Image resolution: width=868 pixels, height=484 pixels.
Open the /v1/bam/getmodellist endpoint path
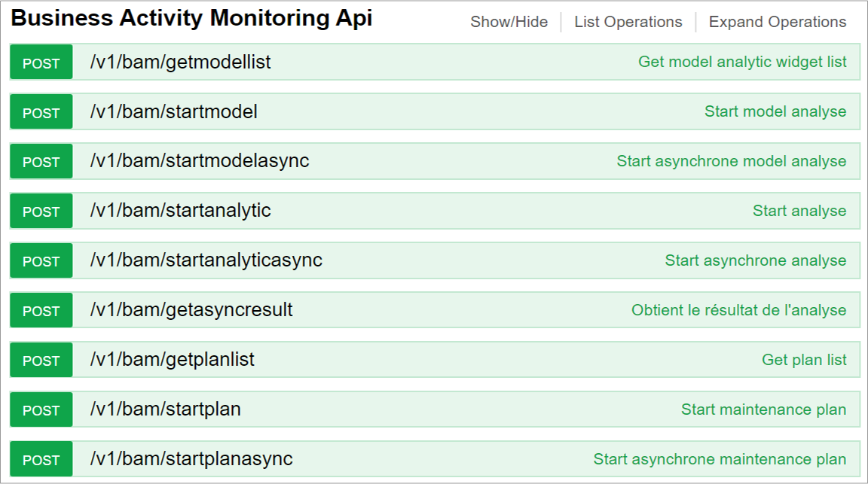[180, 62]
